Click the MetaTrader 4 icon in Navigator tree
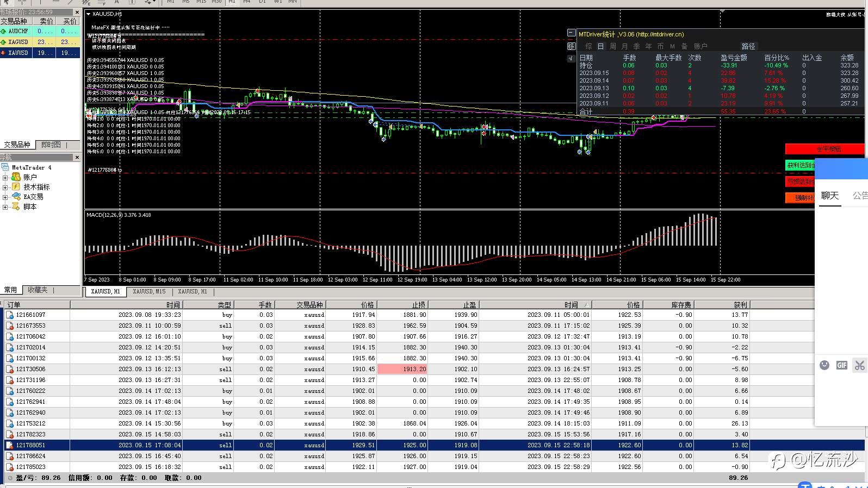 pos(5,167)
